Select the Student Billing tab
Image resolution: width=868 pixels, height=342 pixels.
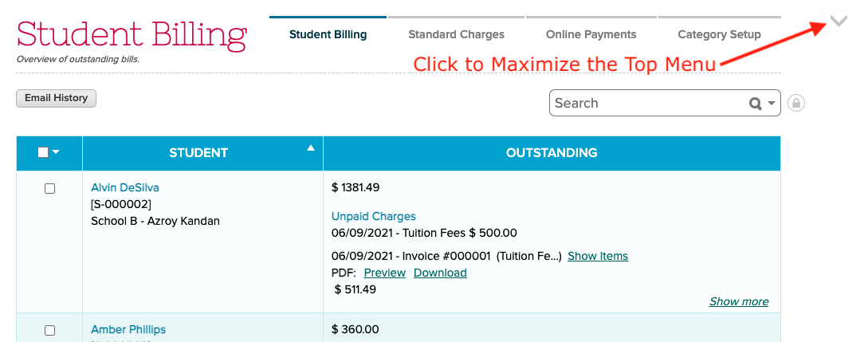[328, 34]
